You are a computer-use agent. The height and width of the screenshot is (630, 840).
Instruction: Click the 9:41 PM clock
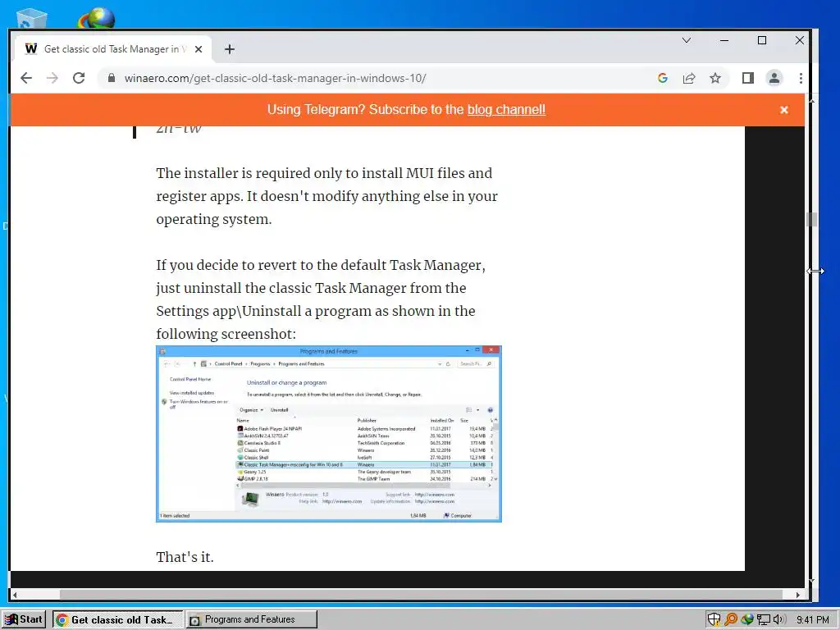(812, 620)
